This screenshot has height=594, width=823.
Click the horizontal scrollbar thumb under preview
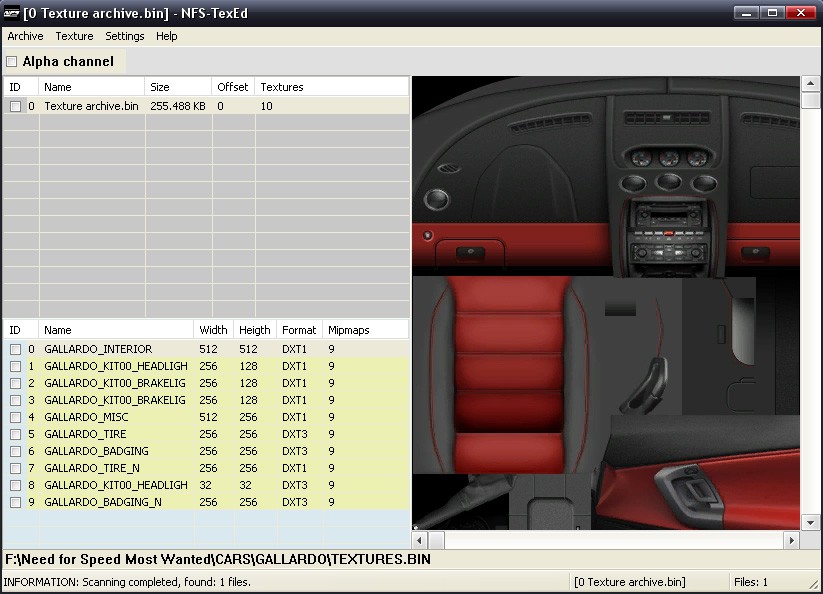(437, 540)
